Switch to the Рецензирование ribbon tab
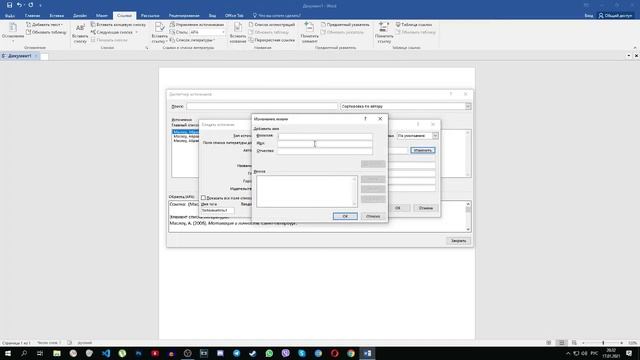Viewport: 640px width, 360px height. pos(184,16)
